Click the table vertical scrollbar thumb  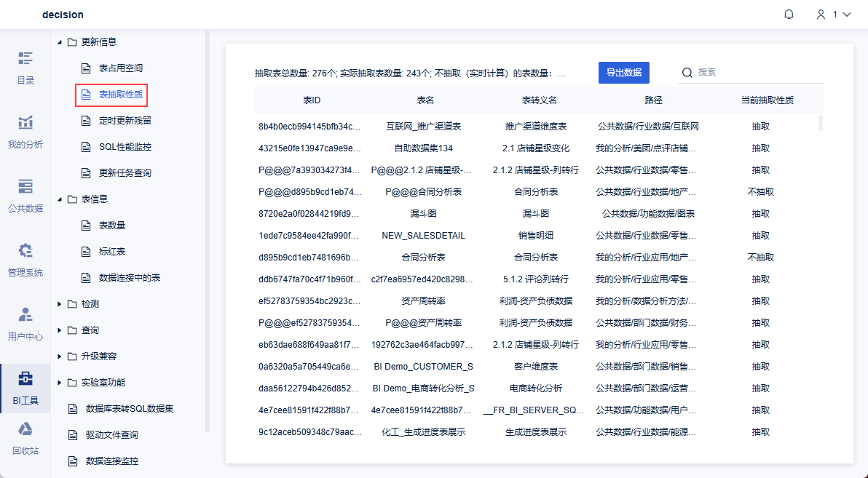pos(821,123)
